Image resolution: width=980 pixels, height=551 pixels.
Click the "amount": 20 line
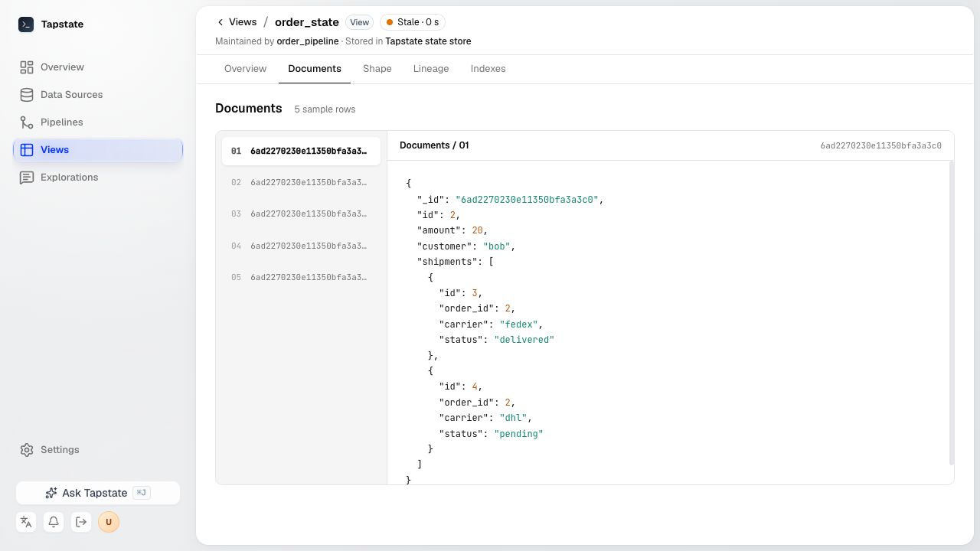[452, 230]
